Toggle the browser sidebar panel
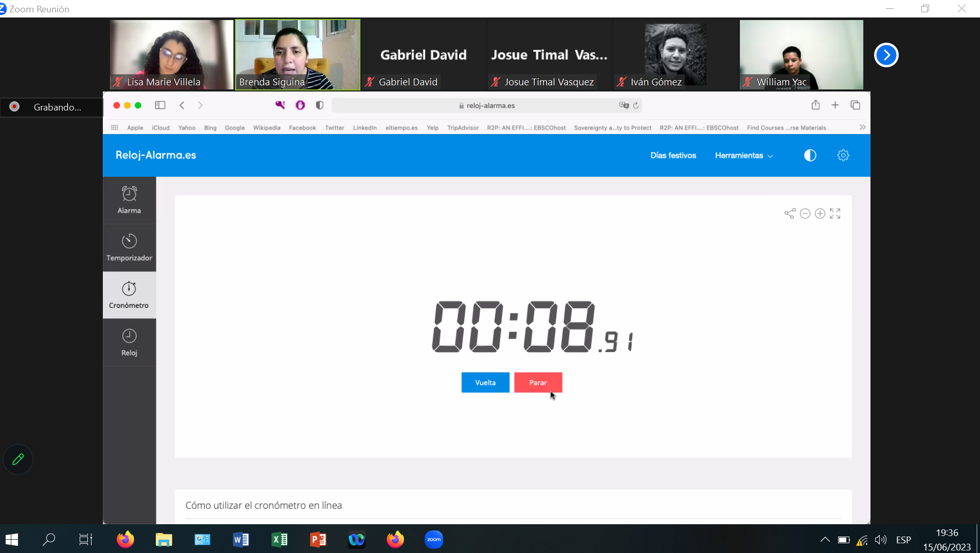 point(160,105)
